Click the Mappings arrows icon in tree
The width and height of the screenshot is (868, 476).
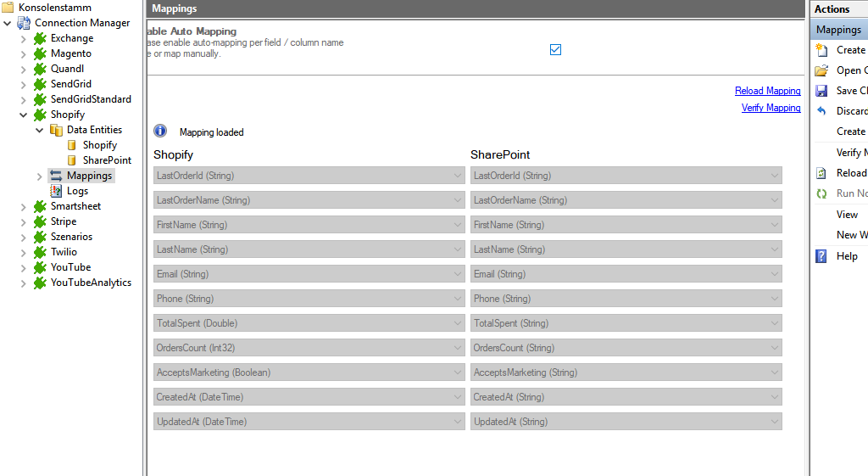coord(56,176)
